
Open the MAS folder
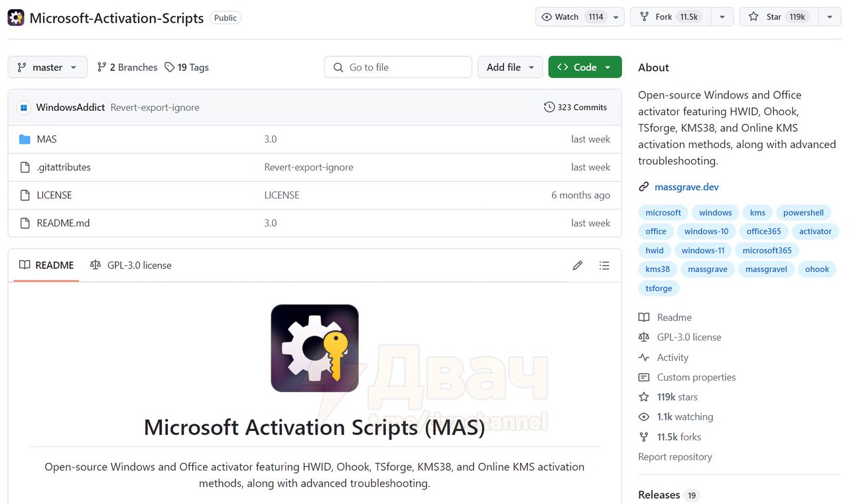pyautogui.click(x=46, y=139)
